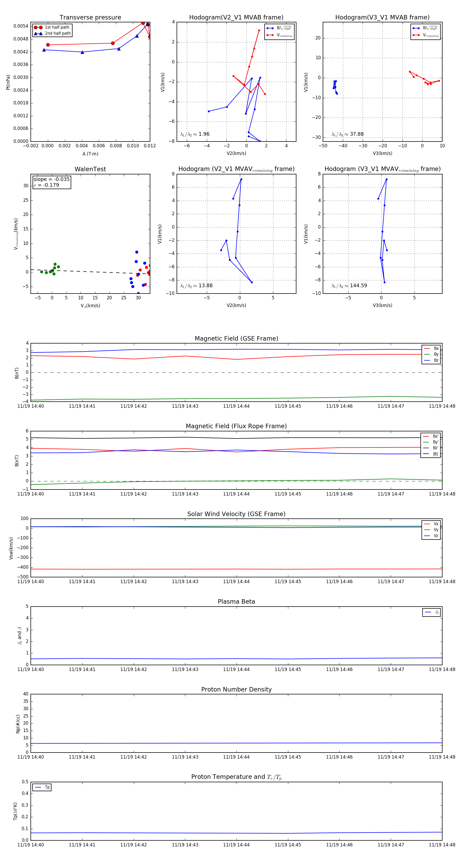This screenshot has height=868, width=473.
Task: Select the By' legend entry in Flux Rope plot
Action: click(431, 442)
